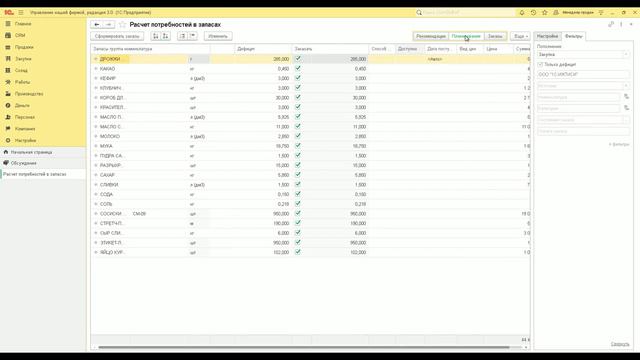Expand the КОРОБ ДЛ row
Screen dimensions: 640x360
[x=96, y=98]
